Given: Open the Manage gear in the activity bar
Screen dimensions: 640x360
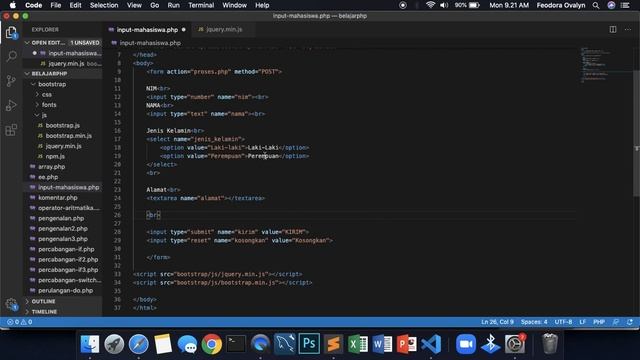Looking at the screenshot, I should coord(11,304).
